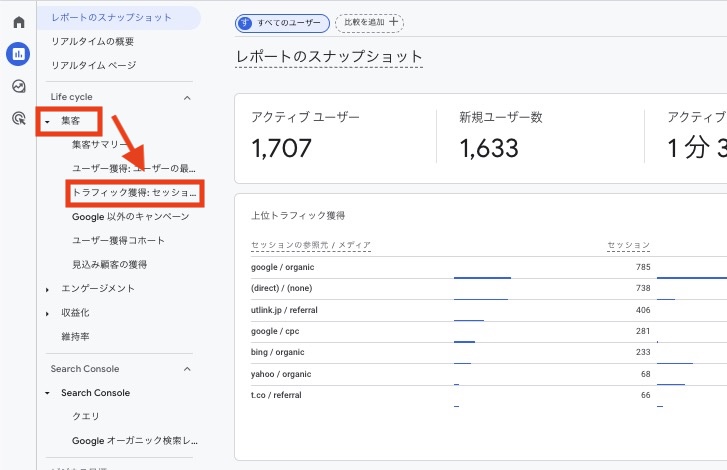Collapse the Search Console tree arrow

click(x=47, y=394)
